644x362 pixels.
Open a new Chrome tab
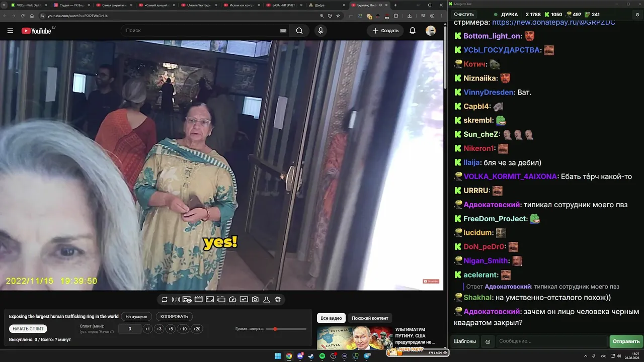(395, 5)
